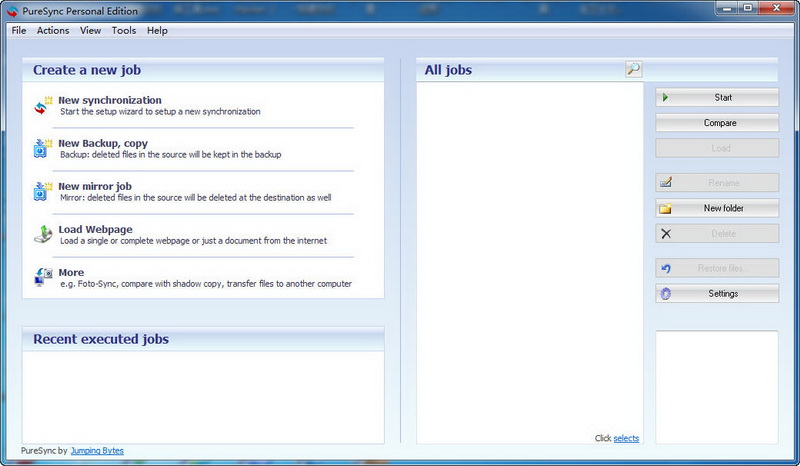Open the Actions menu
This screenshot has width=800, height=466.
53,31
